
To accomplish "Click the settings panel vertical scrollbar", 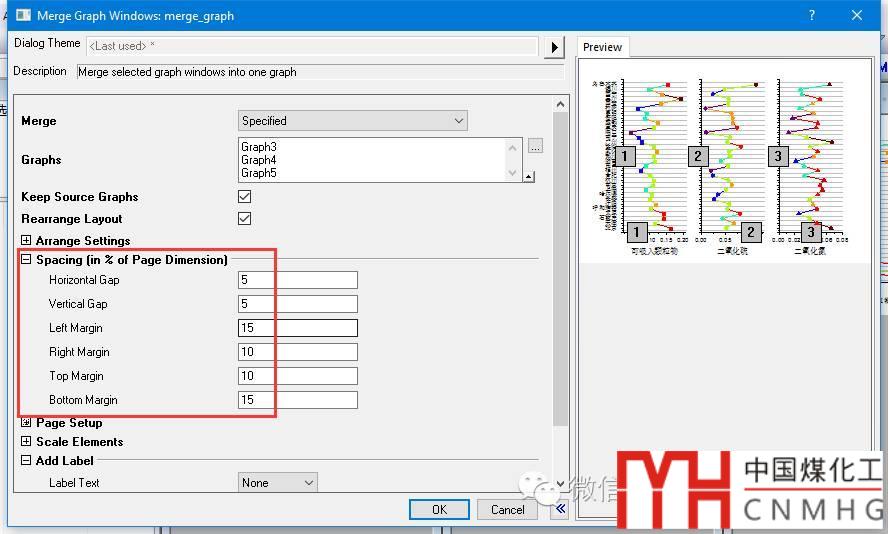I will pos(560,269).
